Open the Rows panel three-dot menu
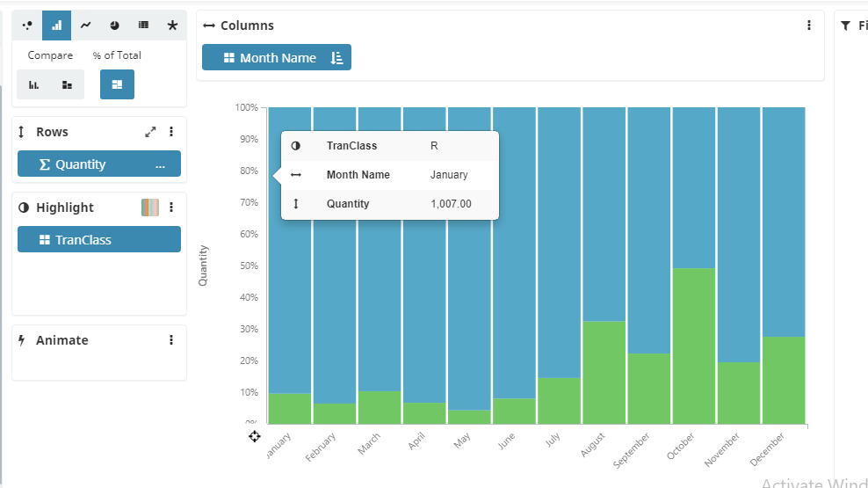This screenshot has height=488, width=868. [x=171, y=132]
